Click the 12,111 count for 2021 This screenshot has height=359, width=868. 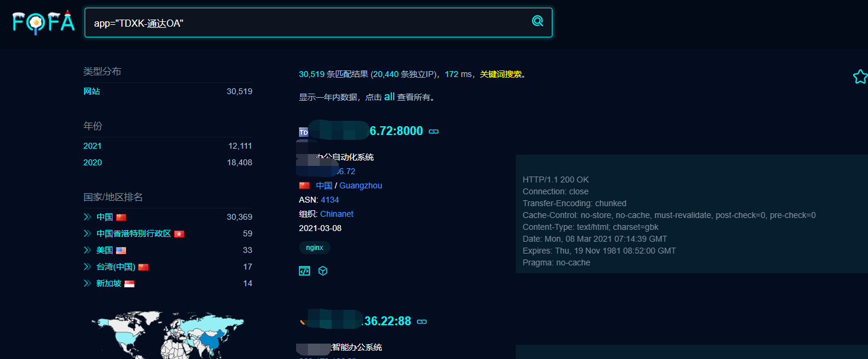(x=240, y=146)
